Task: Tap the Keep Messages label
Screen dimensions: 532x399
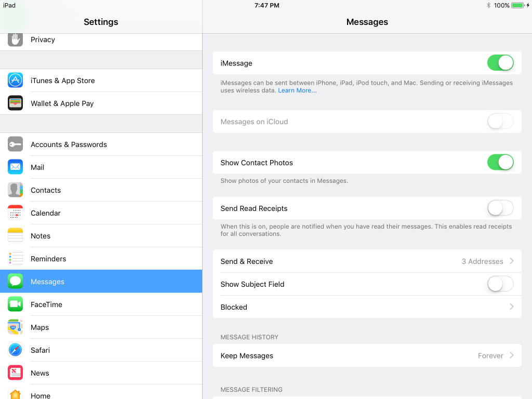Action: click(247, 355)
